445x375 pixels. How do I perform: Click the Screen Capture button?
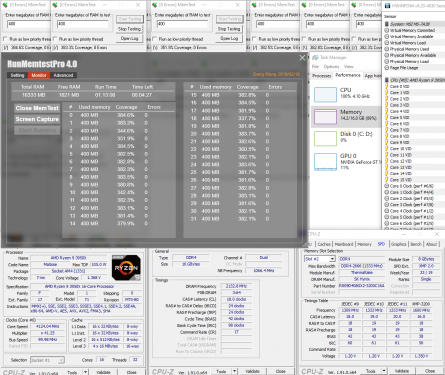[x=37, y=119]
